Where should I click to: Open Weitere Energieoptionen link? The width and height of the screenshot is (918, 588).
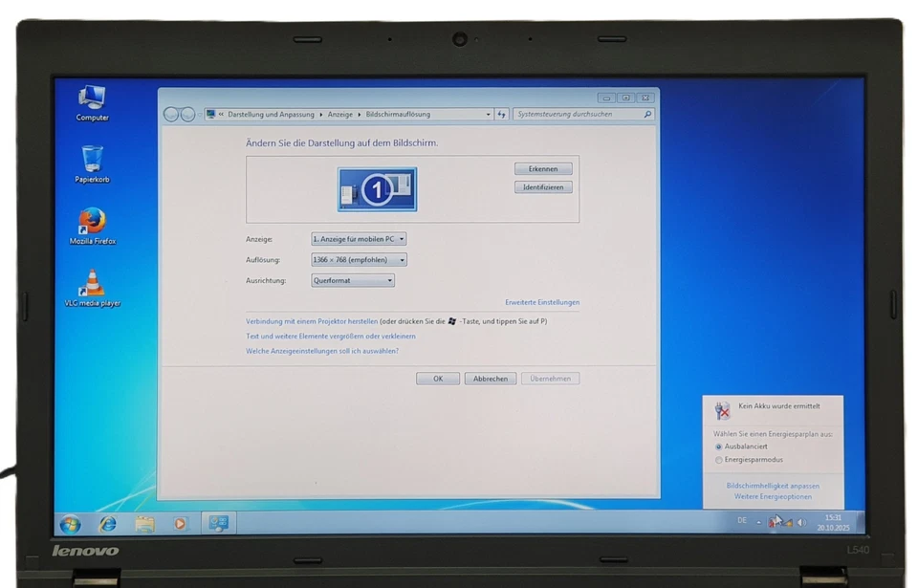pos(773,496)
